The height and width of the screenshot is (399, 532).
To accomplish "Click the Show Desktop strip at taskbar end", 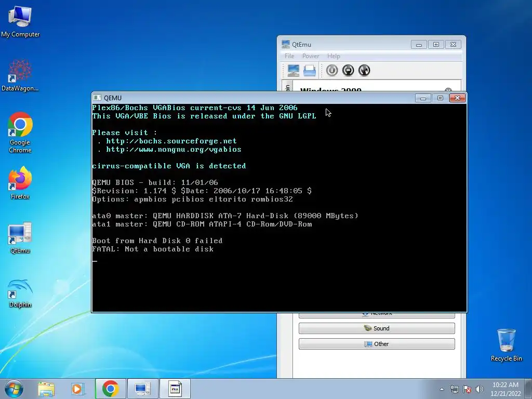I will tap(528, 389).
